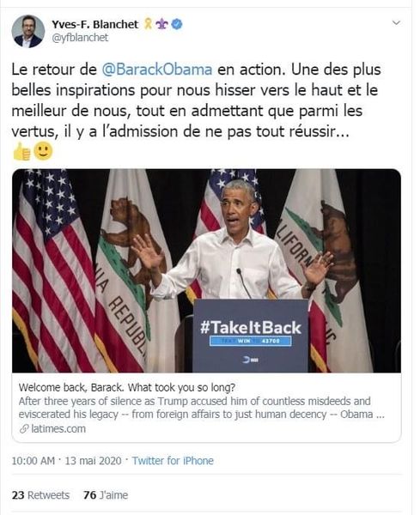Image resolution: width=420 pixels, height=515 pixels.
Task: Open the article titled Welcome back, Barack
Action: point(126,388)
